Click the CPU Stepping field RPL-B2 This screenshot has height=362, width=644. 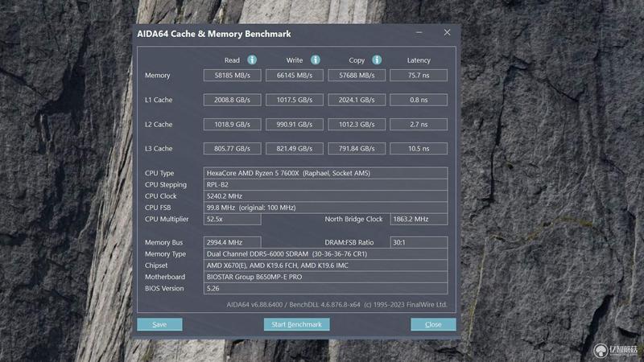click(325, 185)
